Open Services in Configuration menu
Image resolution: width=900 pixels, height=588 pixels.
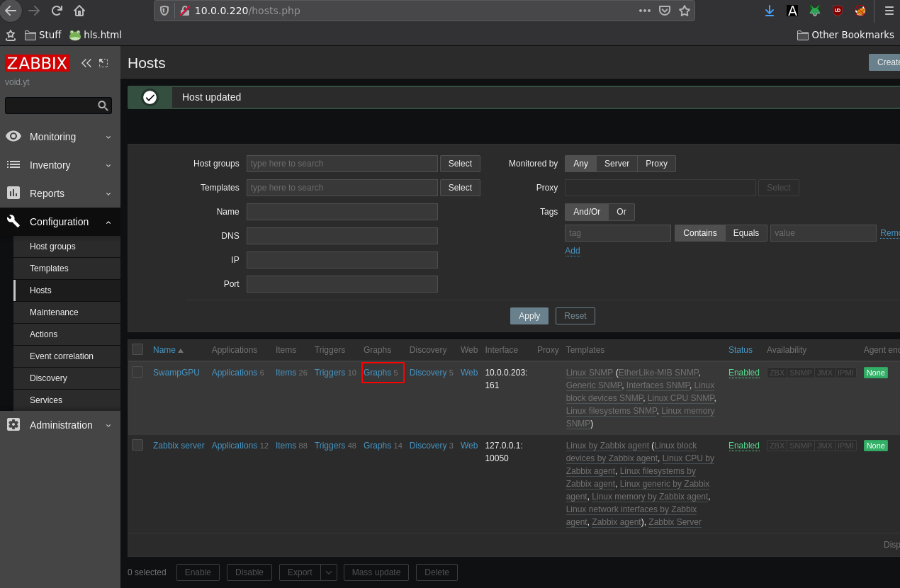(67, 400)
